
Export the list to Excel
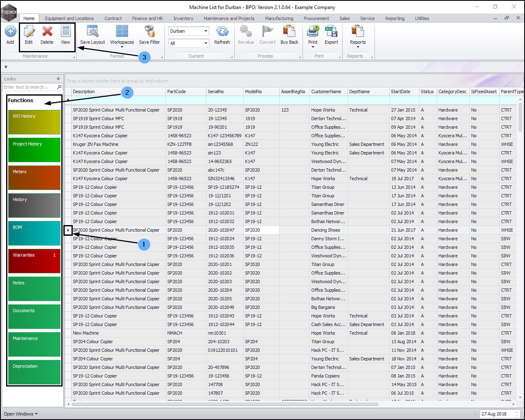[331, 32]
